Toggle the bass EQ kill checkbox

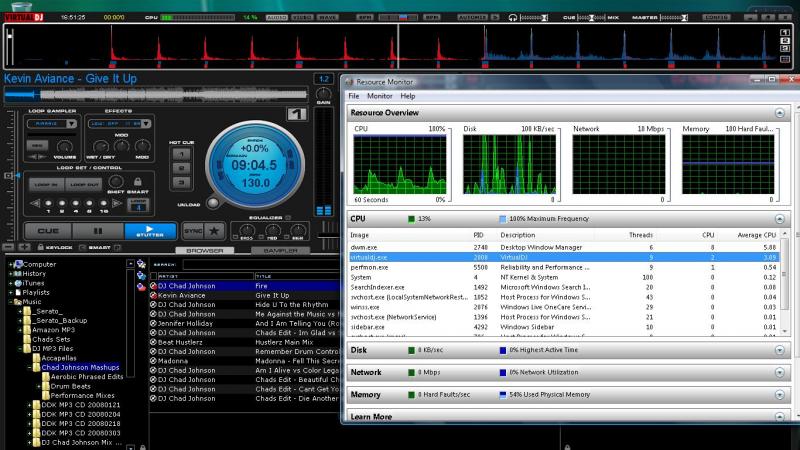point(235,237)
